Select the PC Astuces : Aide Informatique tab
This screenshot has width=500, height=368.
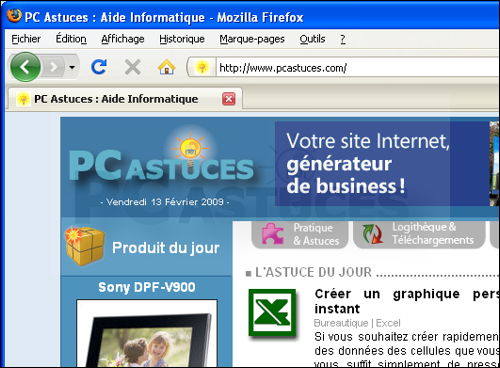(125, 99)
